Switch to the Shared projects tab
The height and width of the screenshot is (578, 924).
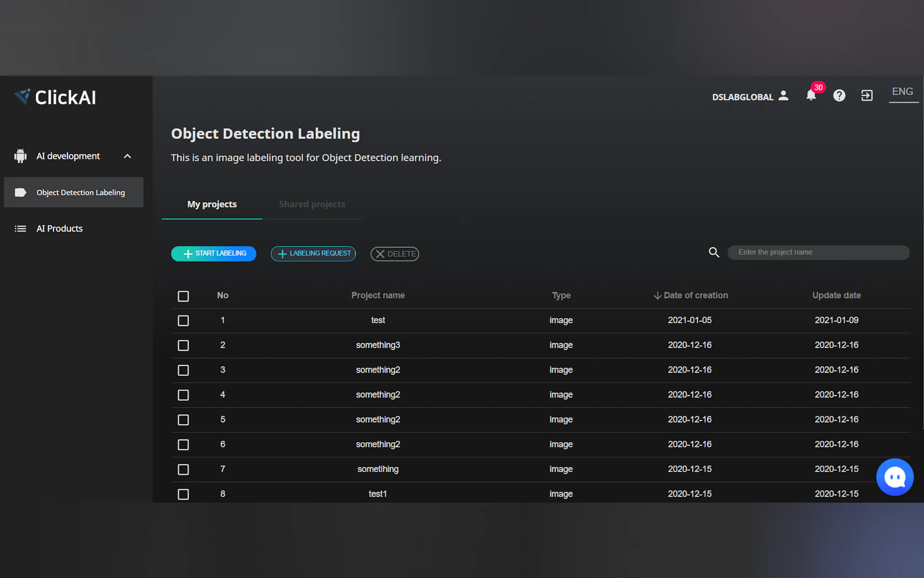click(312, 205)
